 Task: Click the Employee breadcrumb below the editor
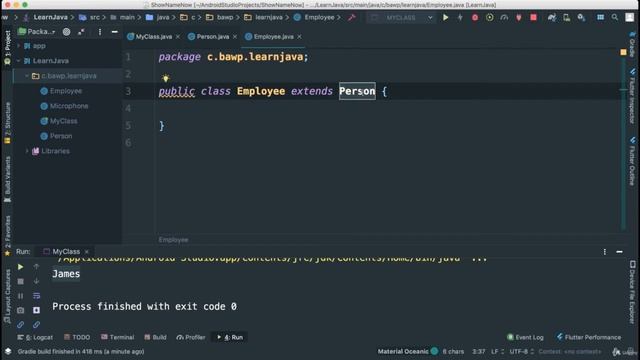(x=173, y=240)
